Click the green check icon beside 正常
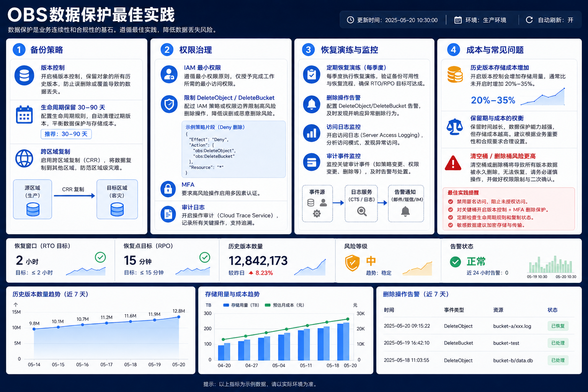Viewport: 588px width, 392px height. 455,262
